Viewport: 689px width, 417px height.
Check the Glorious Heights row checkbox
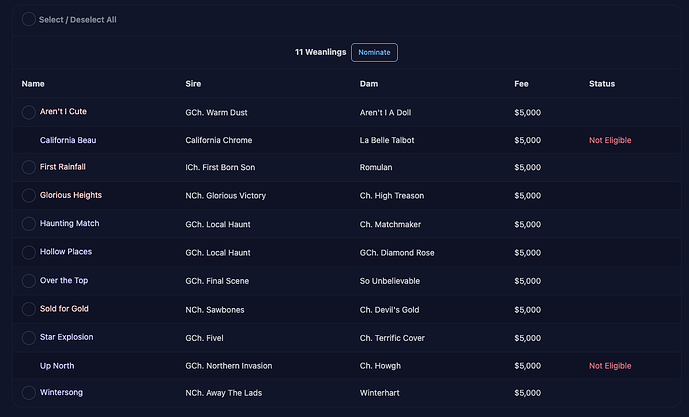pyautogui.click(x=29, y=195)
